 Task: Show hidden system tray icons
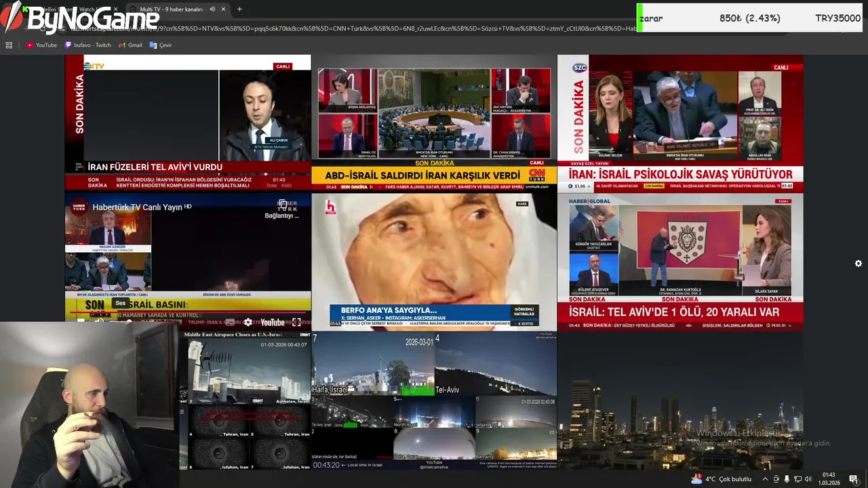point(765,479)
